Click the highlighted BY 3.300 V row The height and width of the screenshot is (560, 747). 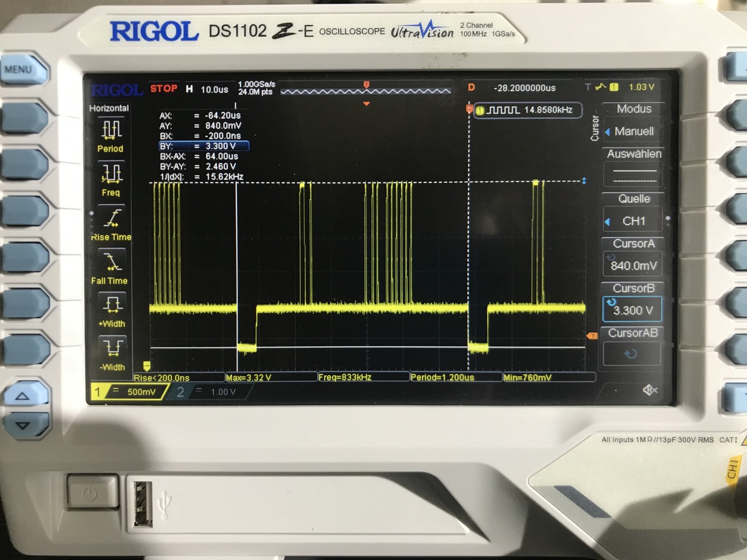(x=204, y=146)
